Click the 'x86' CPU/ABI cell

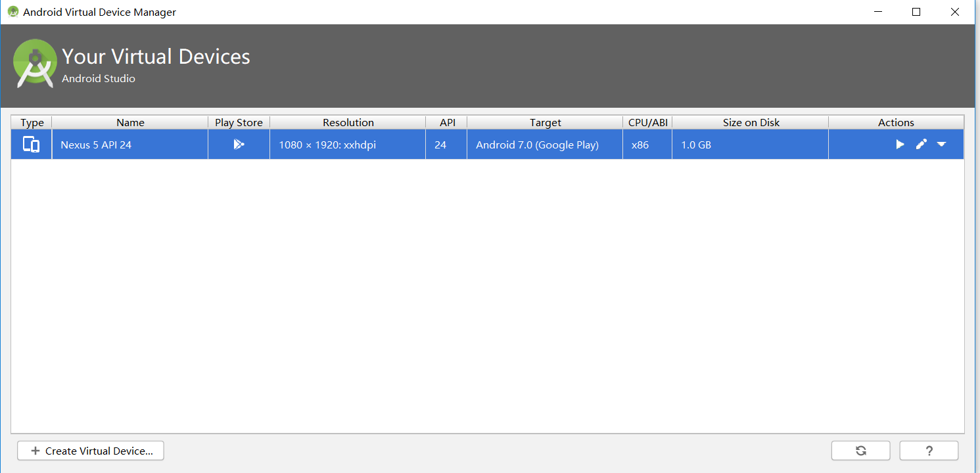[x=647, y=145]
